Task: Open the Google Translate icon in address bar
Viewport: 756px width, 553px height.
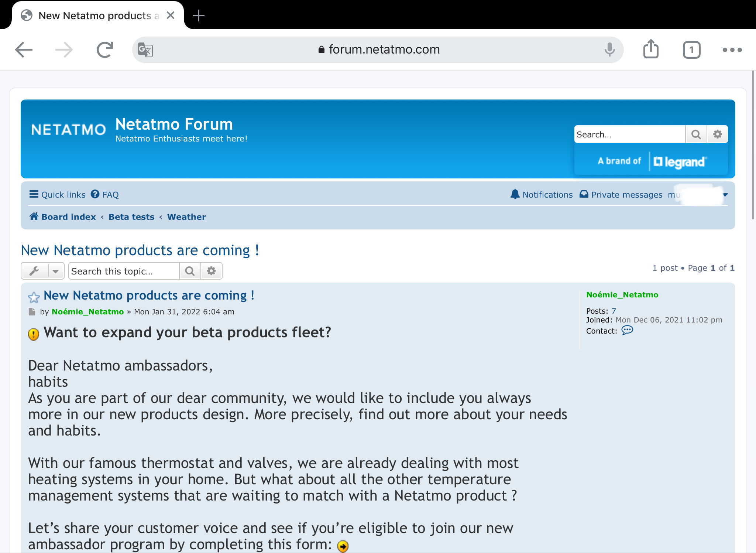Action: (x=145, y=50)
